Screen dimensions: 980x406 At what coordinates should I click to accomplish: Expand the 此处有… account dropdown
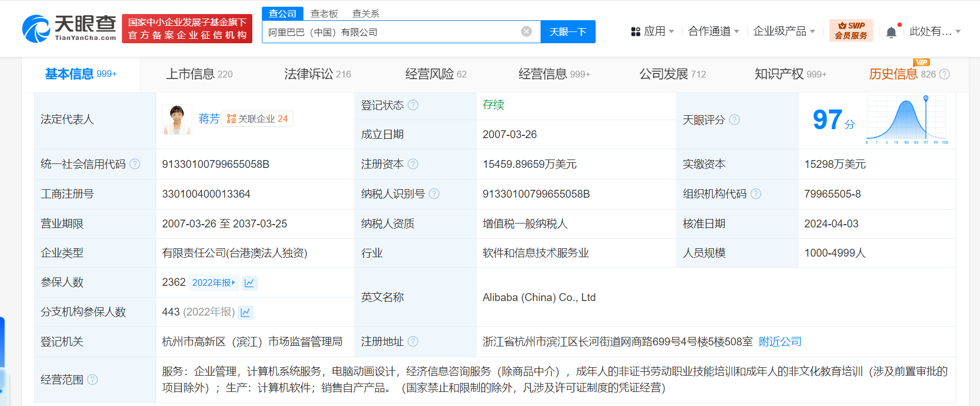[x=935, y=31]
